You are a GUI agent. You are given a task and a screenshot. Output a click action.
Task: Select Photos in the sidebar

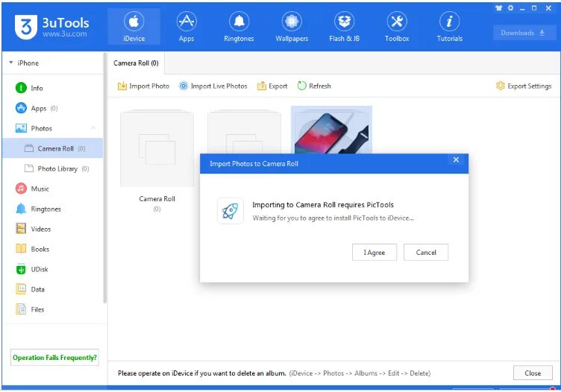point(52,128)
